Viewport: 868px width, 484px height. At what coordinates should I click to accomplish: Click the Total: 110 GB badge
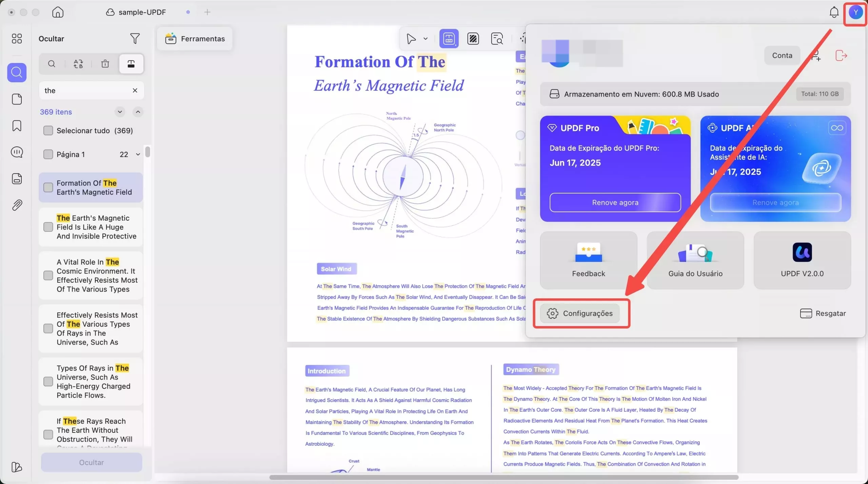(x=820, y=94)
